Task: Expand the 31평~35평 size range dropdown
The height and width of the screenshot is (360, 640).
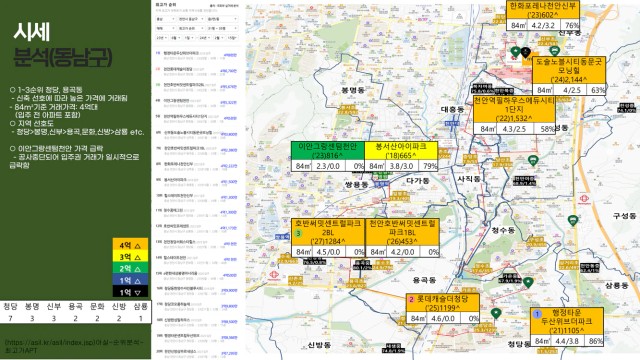Action: 222,29
